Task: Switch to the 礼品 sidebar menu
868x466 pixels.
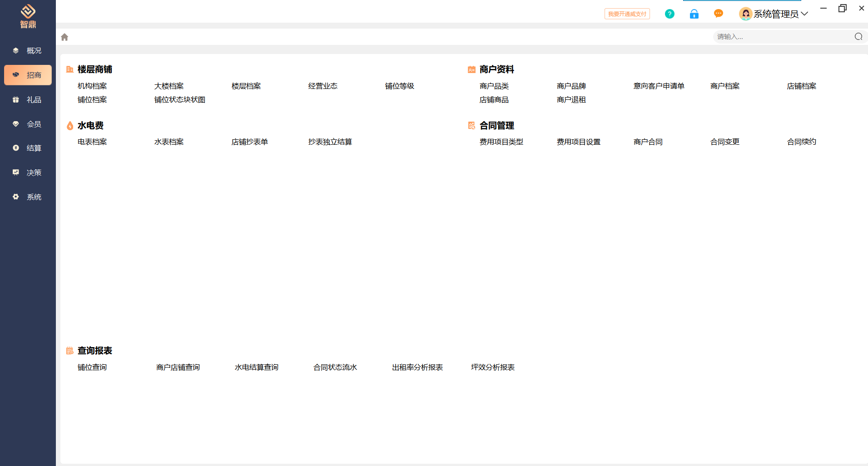Action: (x=28, y=100)
